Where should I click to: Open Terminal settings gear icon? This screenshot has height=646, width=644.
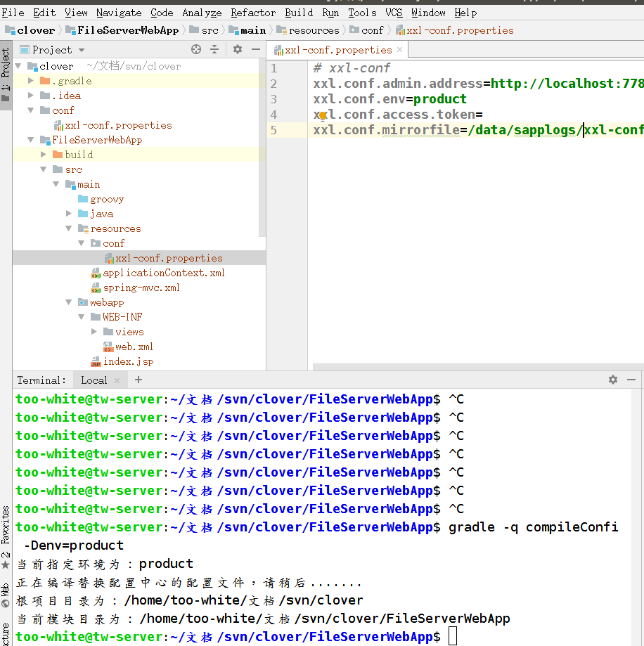pyautogui.click(x=613, y=380)
